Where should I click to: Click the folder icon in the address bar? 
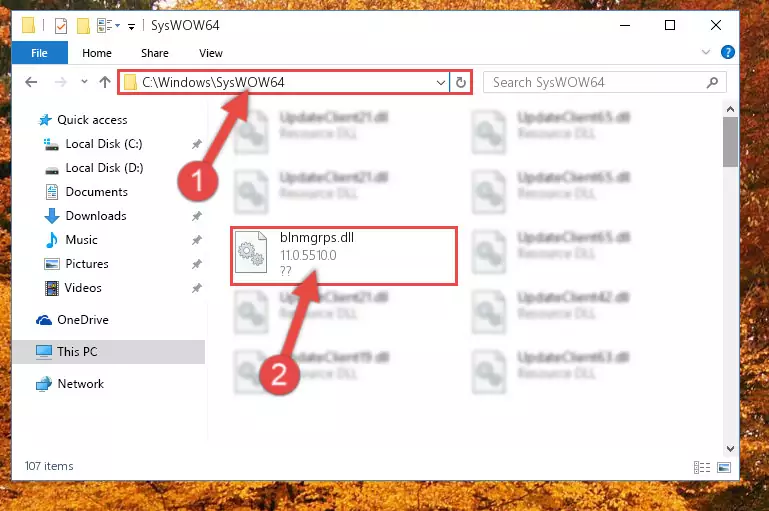click(130, 82)
